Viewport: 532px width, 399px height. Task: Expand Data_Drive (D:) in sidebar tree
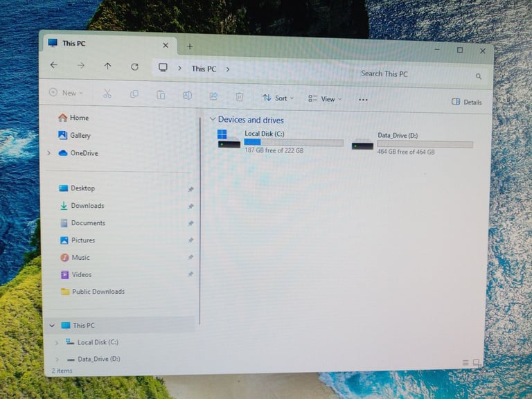coord(57,359)
